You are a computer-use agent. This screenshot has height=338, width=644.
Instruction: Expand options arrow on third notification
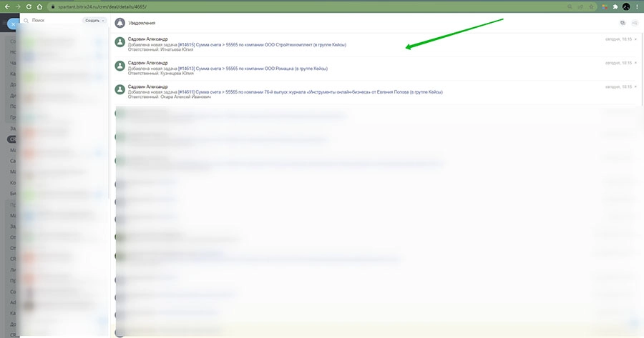click(635, 86)
